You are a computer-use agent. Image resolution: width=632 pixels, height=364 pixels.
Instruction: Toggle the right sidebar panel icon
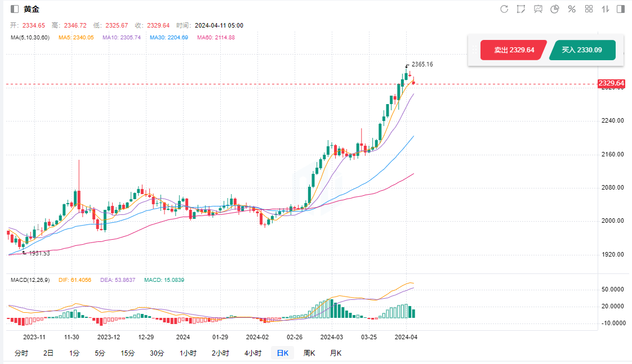click(621, 9)
